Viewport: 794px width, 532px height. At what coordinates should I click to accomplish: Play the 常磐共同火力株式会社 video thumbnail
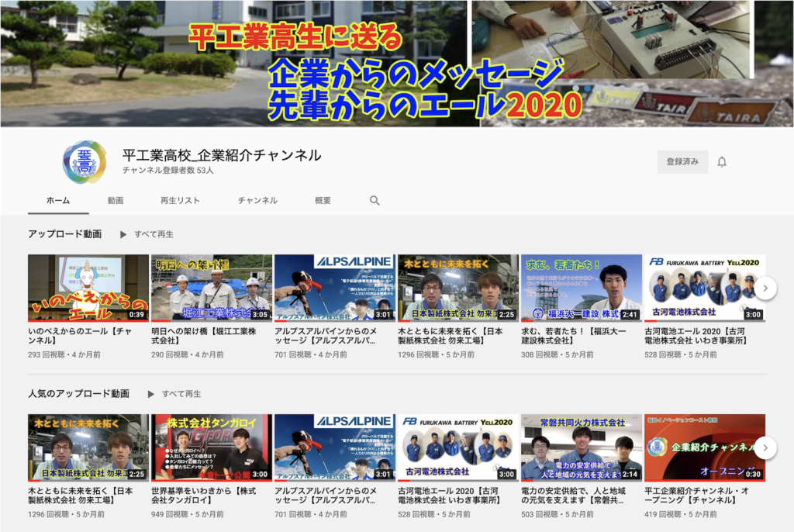[582, 448]
